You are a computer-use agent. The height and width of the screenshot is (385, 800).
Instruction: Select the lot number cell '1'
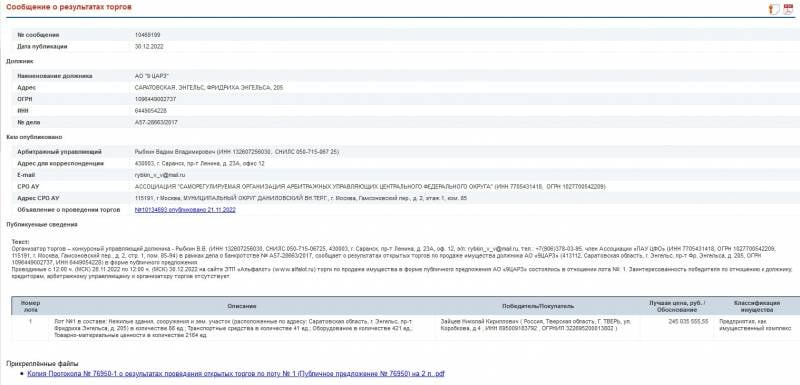pyautogui.click(x=30, y=322)
